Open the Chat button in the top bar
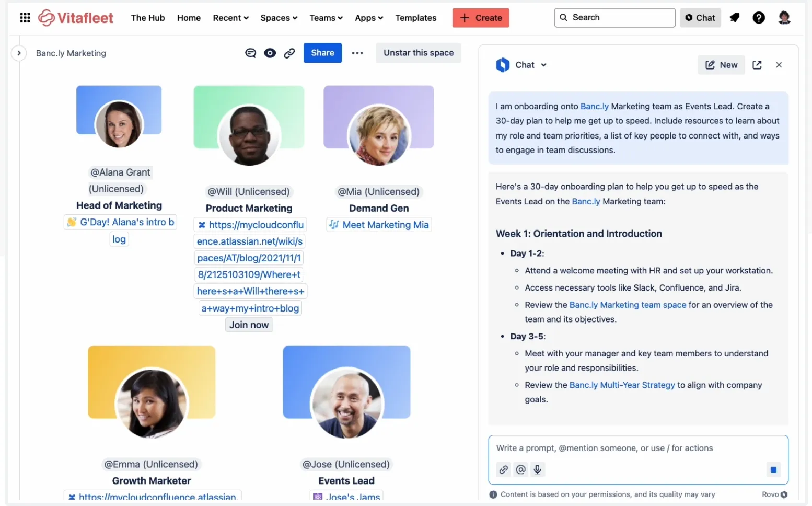812x506 pixels. point(700,18)
